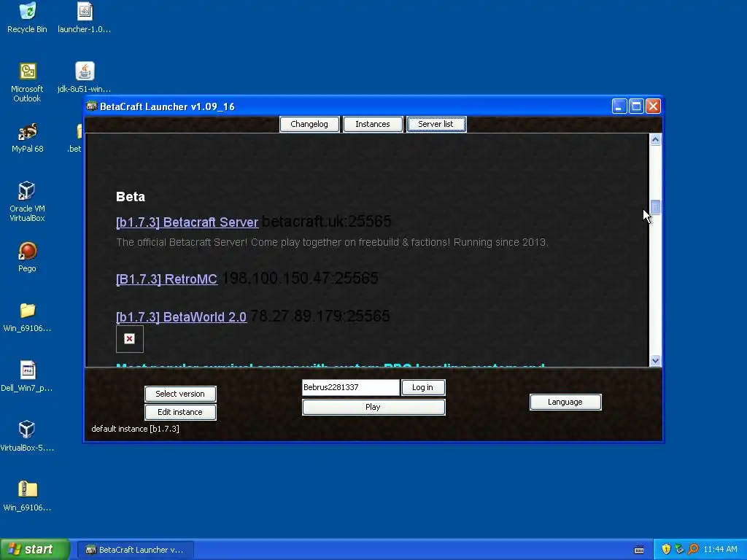This screenshot has width=747, height=560.
Task: Click the server list scroll up arrow
Action: tap(656, 140)
